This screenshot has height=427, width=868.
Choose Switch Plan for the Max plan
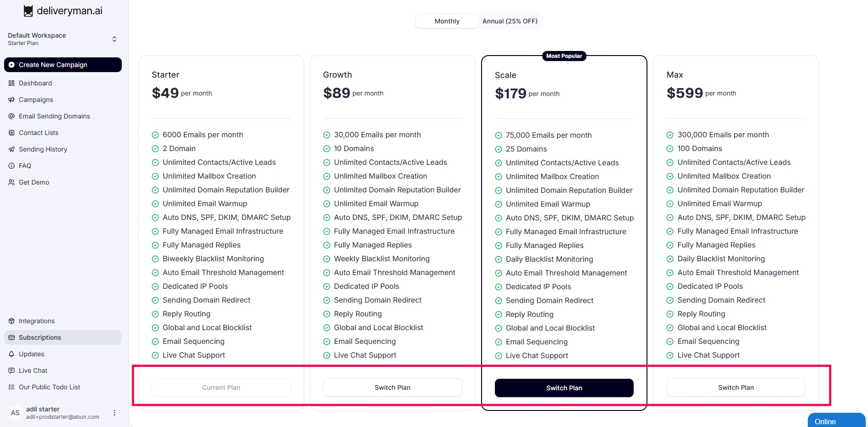(x=736, y=388)
